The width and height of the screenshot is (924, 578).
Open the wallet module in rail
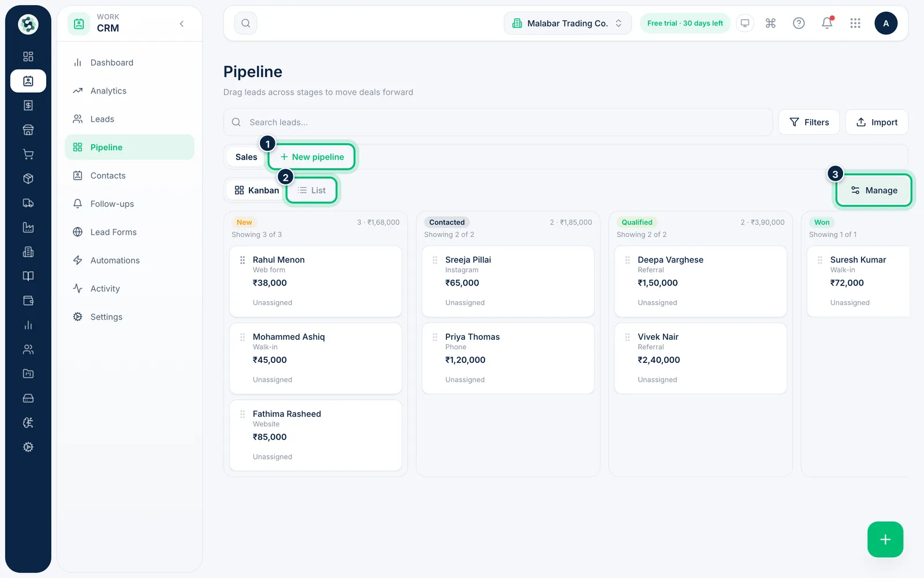point(28,301)
